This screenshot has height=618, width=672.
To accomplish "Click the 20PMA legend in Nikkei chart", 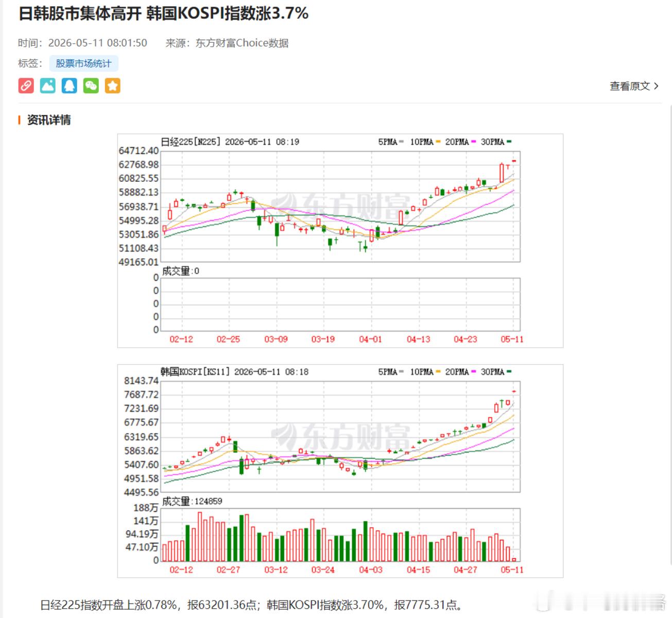I will pos(460,142).
